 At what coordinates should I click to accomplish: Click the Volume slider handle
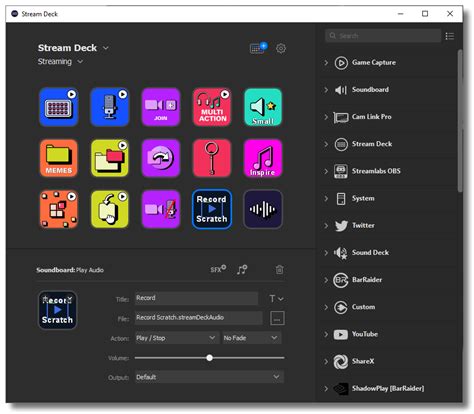pos(209,358)
